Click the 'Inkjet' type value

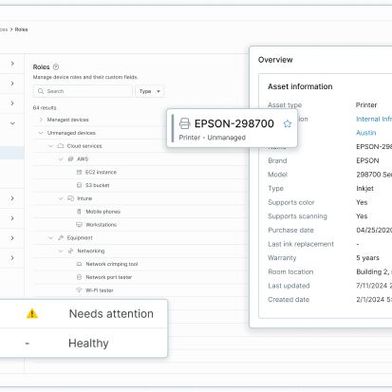[x=365, y=188]
